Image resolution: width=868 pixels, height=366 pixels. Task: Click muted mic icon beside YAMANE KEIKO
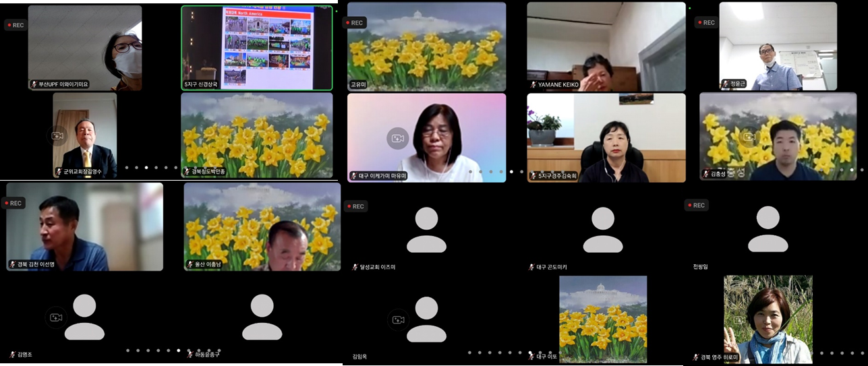coord(533,85)
